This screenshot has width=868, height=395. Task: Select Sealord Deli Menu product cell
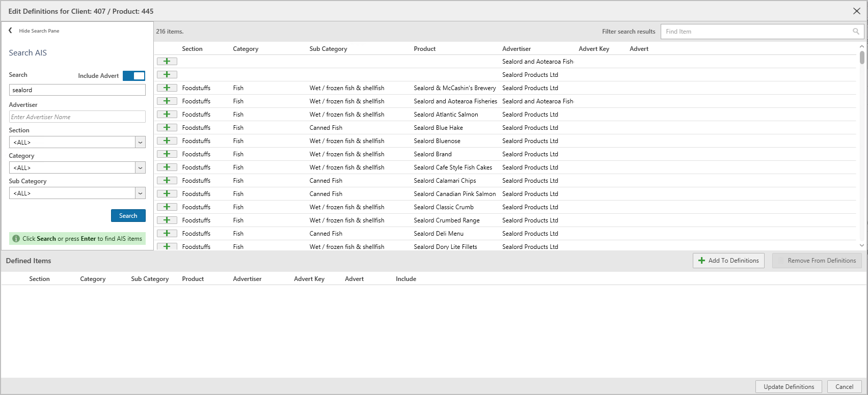tap(439, 234)
